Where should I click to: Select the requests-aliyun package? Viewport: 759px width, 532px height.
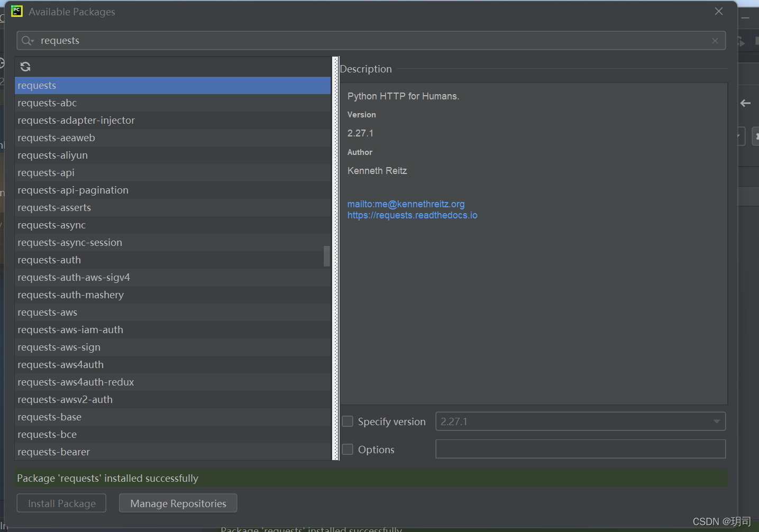(172, 155)
